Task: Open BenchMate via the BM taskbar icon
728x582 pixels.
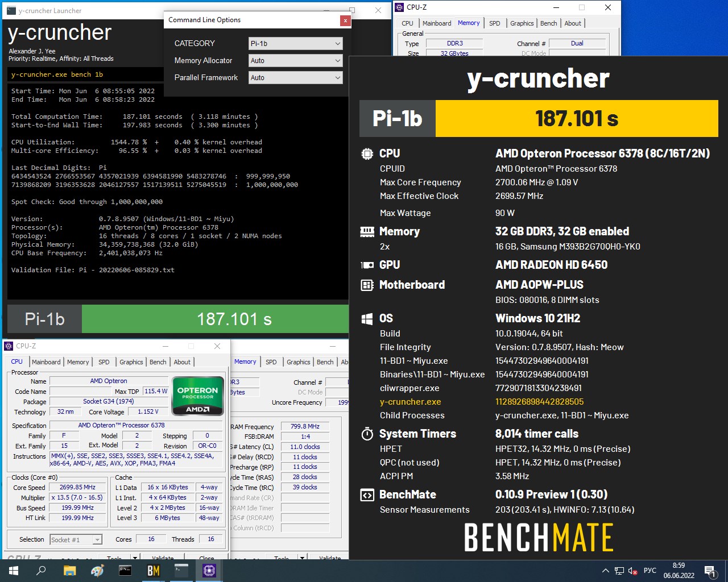Action: [153, 571]
